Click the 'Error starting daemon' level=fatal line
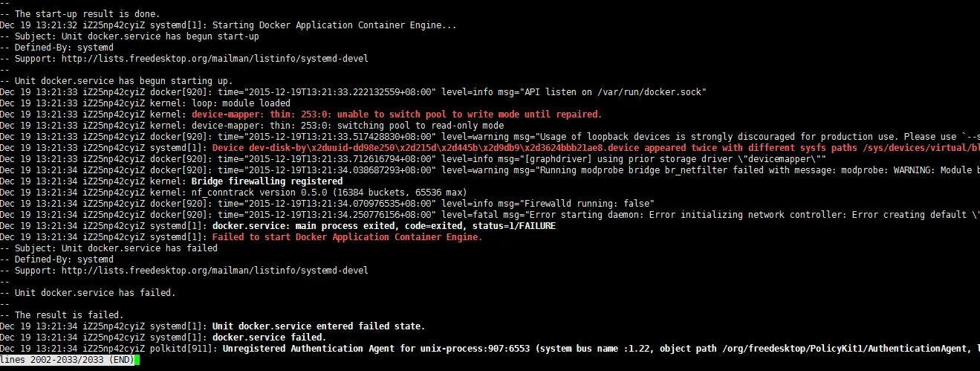 click(490, 215)
